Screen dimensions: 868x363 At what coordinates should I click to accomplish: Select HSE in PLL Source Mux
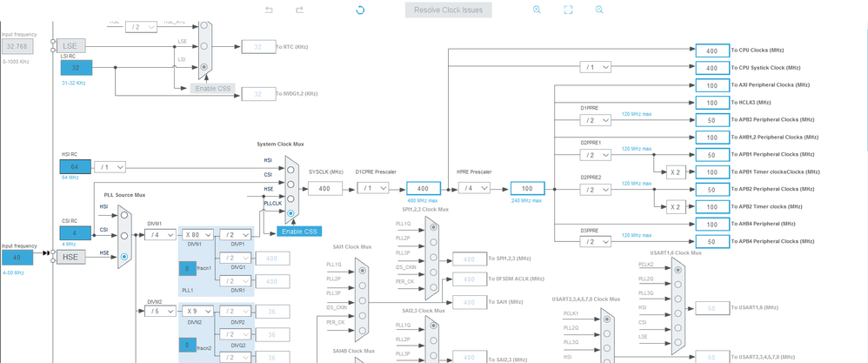coord(124,257)
